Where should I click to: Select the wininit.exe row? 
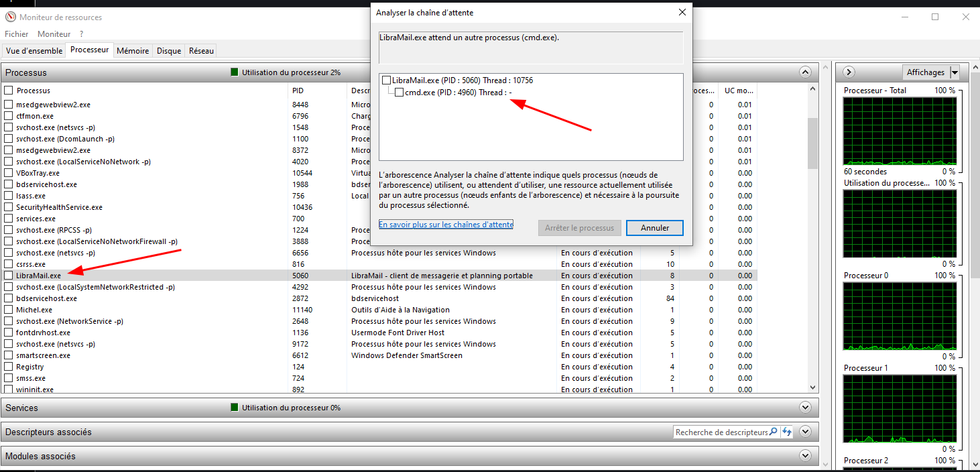[x=379, y=390]
